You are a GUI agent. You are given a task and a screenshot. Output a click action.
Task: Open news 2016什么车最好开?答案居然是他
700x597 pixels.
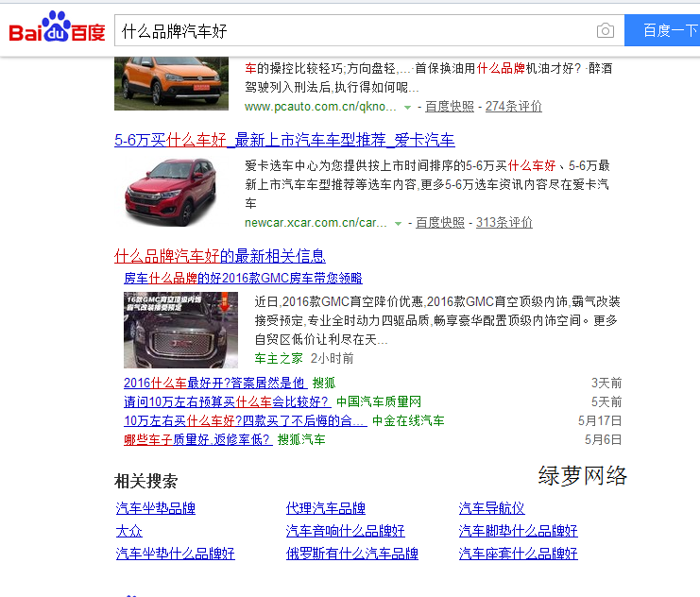point(215,383)
